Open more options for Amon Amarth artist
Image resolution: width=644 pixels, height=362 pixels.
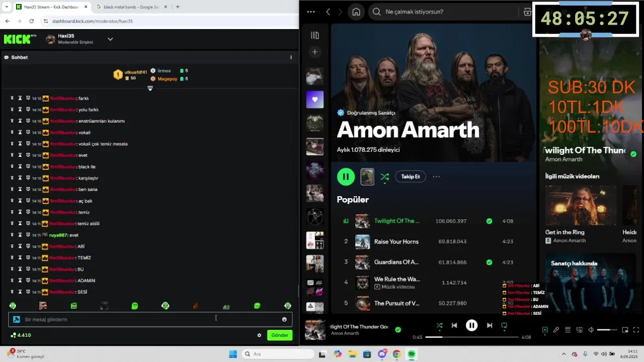point(436,176)
